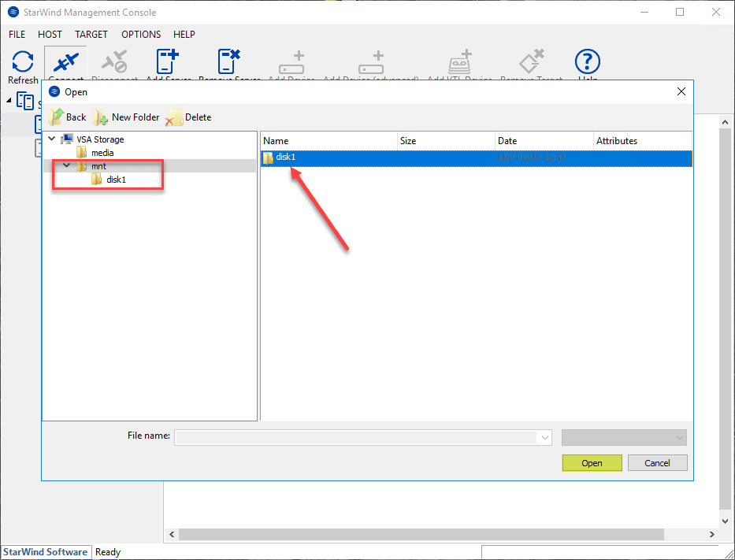Click the Delete folder icon
Viewport: 735px width, 560px height.
pos(173,117)
